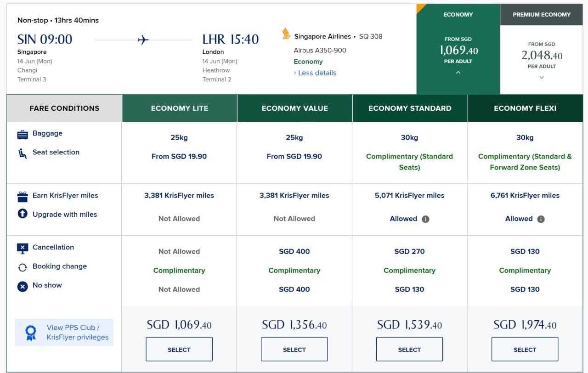Viewport: 588px width, 373px height.
Task: Click the Singapore Airlines logo icon
Action: 286,34
